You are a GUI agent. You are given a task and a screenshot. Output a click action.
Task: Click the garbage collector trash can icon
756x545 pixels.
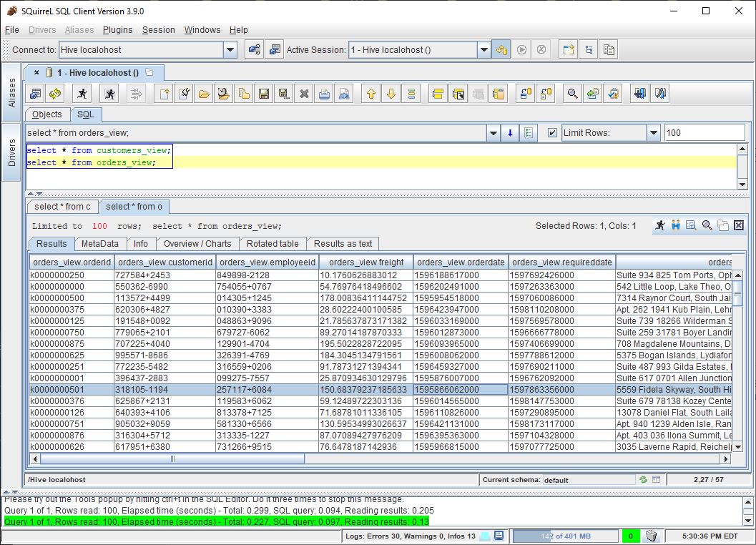click(x=651, y=536)
